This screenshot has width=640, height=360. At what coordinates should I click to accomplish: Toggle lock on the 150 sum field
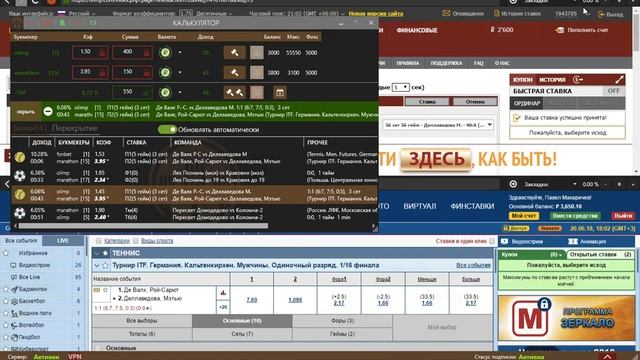[x=147, y=73]
